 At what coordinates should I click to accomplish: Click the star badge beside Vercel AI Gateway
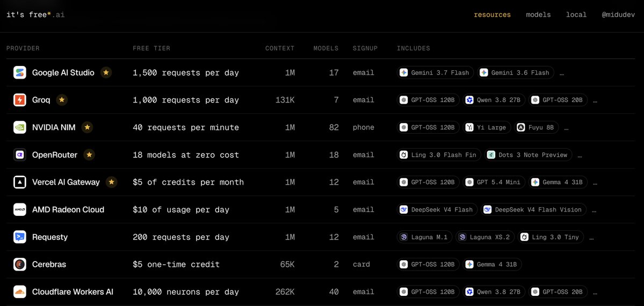tap(111, 182)
